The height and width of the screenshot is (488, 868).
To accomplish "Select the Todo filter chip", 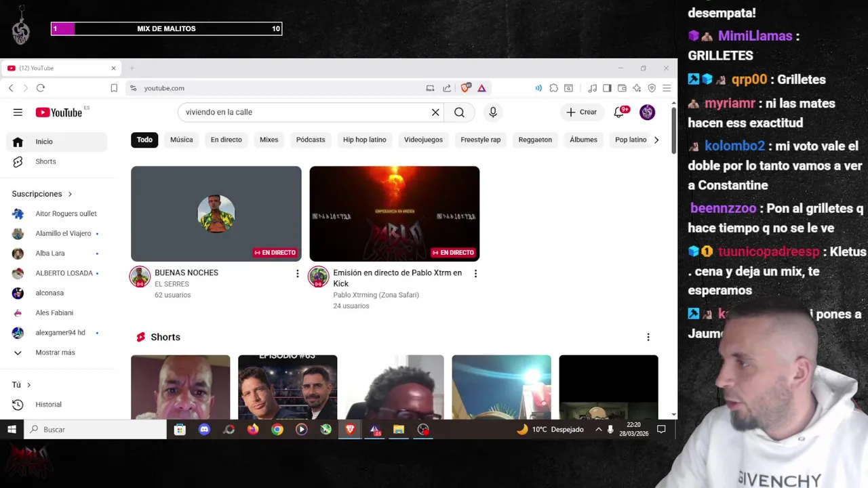I will point(144,140).
